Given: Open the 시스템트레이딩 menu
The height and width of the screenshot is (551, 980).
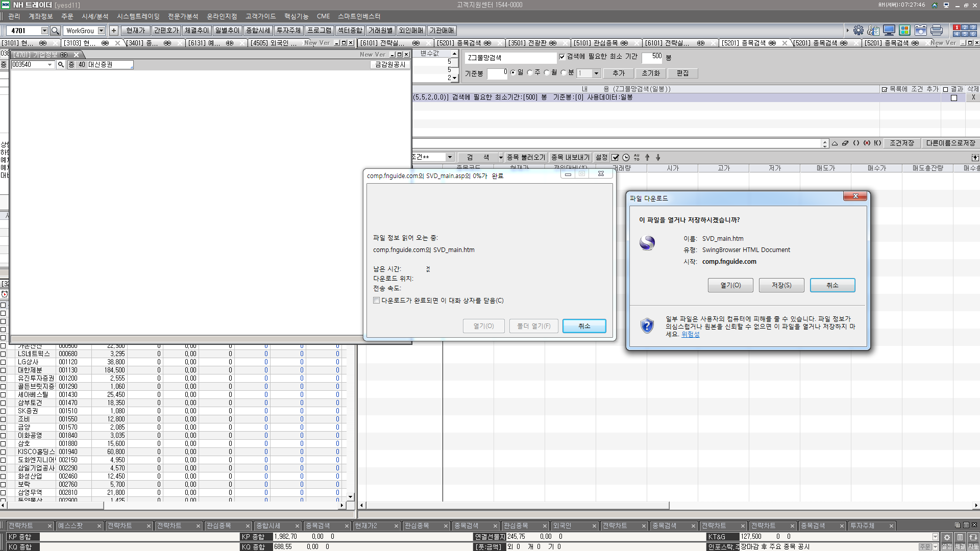Looking at the screenshot, I should point(138,16).
